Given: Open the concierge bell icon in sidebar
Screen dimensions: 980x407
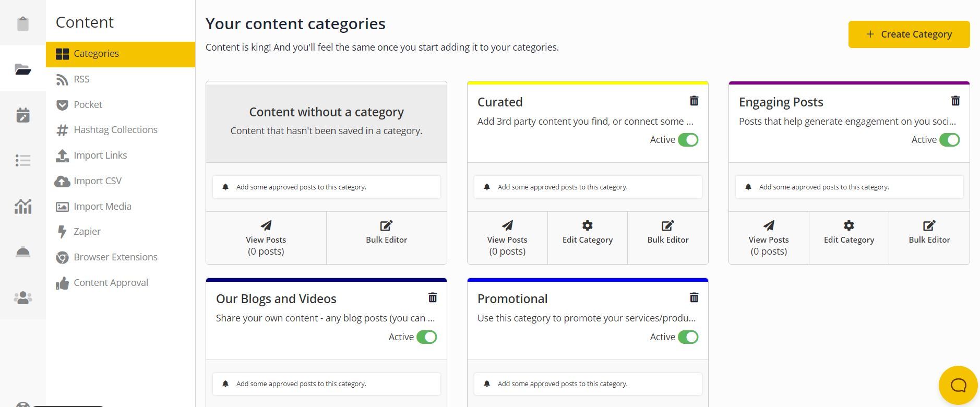Looking at the screenshot, I should [x=23, y=252].
